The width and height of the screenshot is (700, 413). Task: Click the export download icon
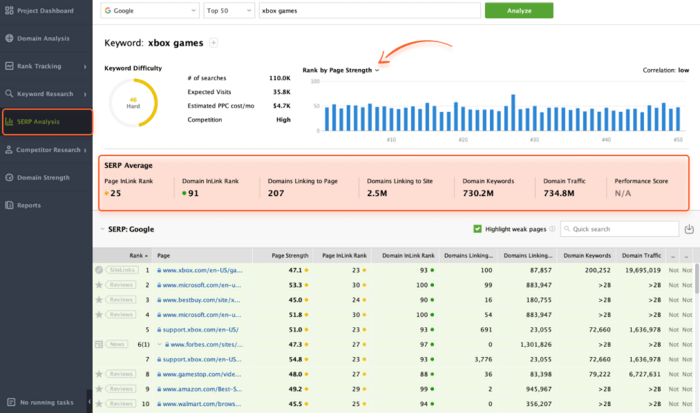pos(689,229)
